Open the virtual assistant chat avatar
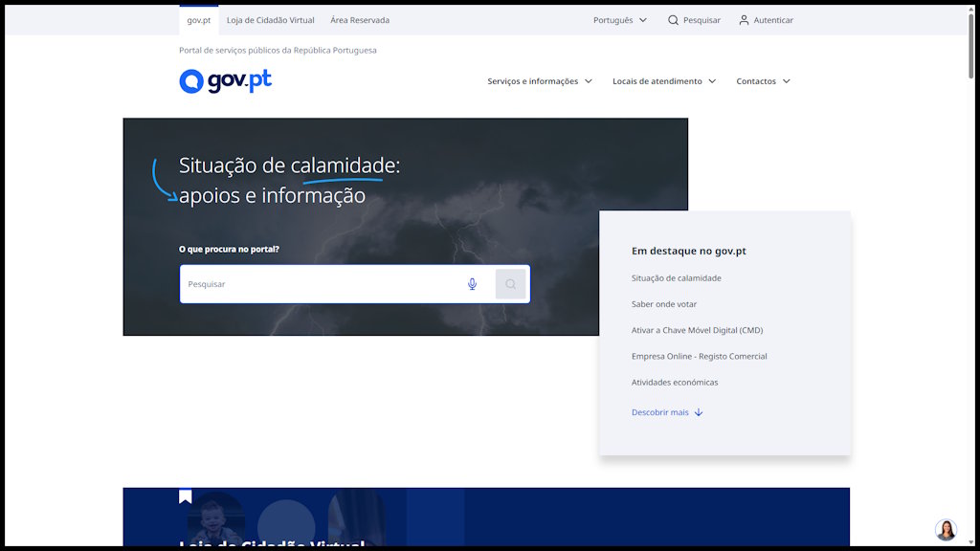The width and height of the screenshot is (980, 551). 946,530
